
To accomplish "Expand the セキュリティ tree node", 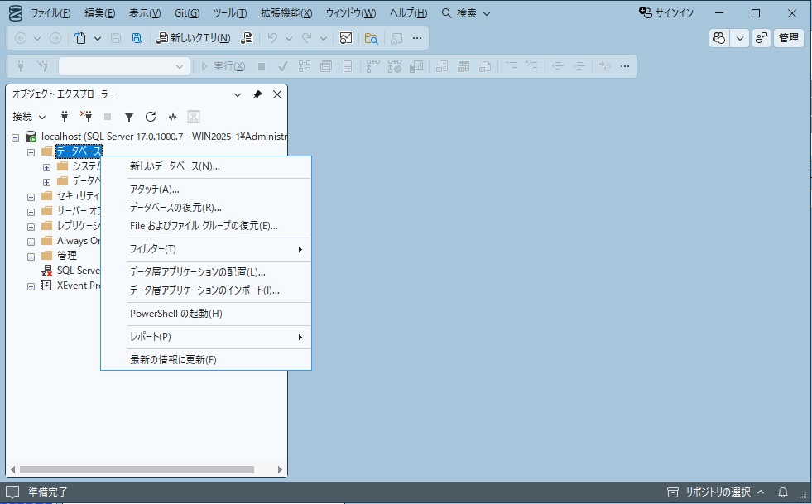I will click(30, 195).
